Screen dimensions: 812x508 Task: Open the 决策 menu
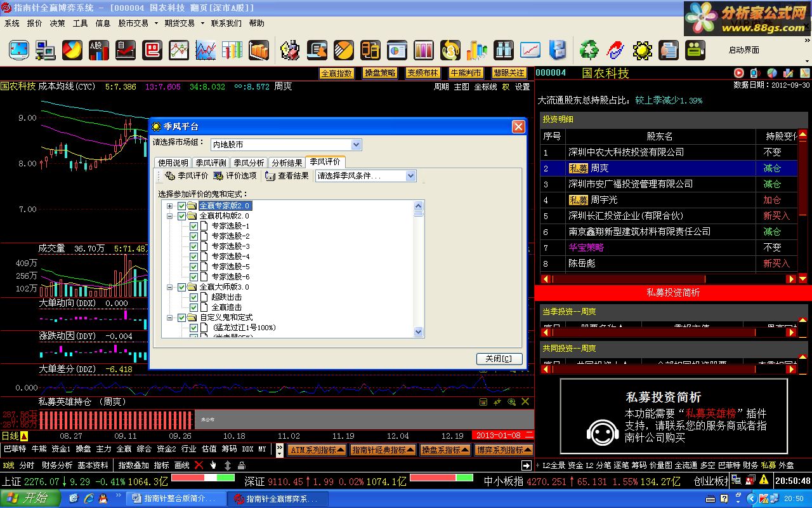tap(58, 23)
